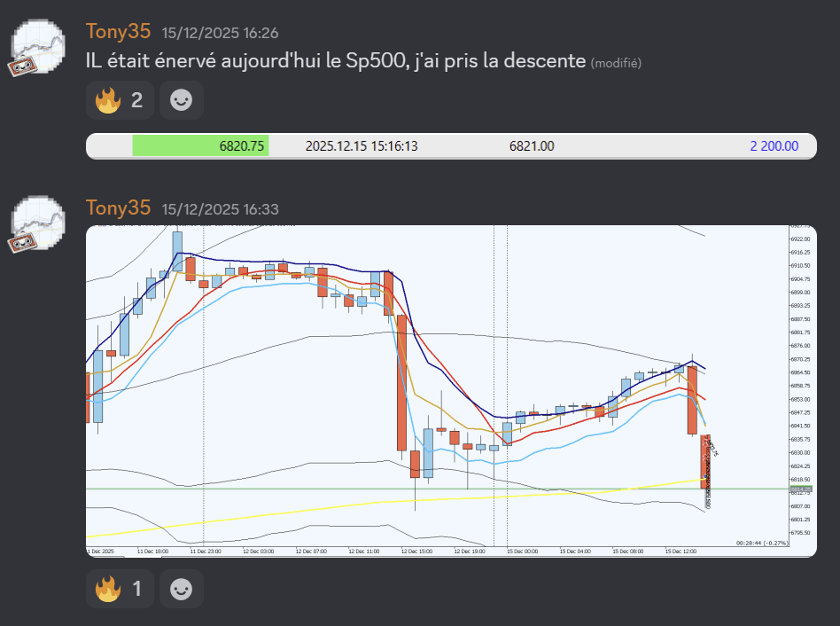Click the (modifié) edited label
The height and width of the screenshot is (626, 840).
tap(616, 62)
